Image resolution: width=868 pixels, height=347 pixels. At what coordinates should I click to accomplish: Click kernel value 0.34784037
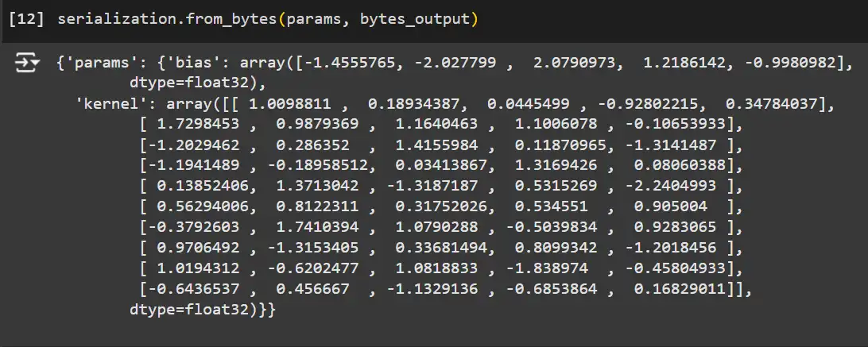click(x=772, y=103)
